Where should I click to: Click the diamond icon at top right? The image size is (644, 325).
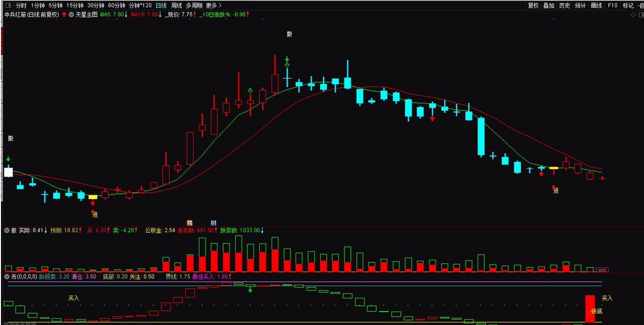click(x=633, y=15)
